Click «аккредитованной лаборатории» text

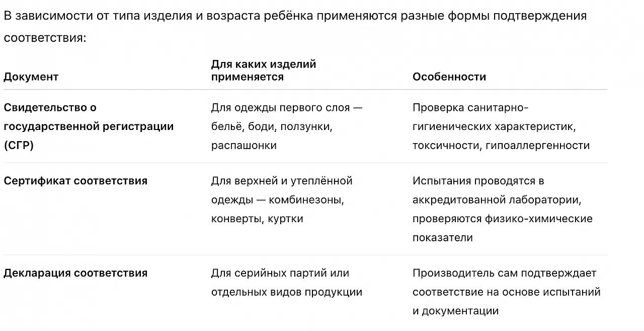497,200
